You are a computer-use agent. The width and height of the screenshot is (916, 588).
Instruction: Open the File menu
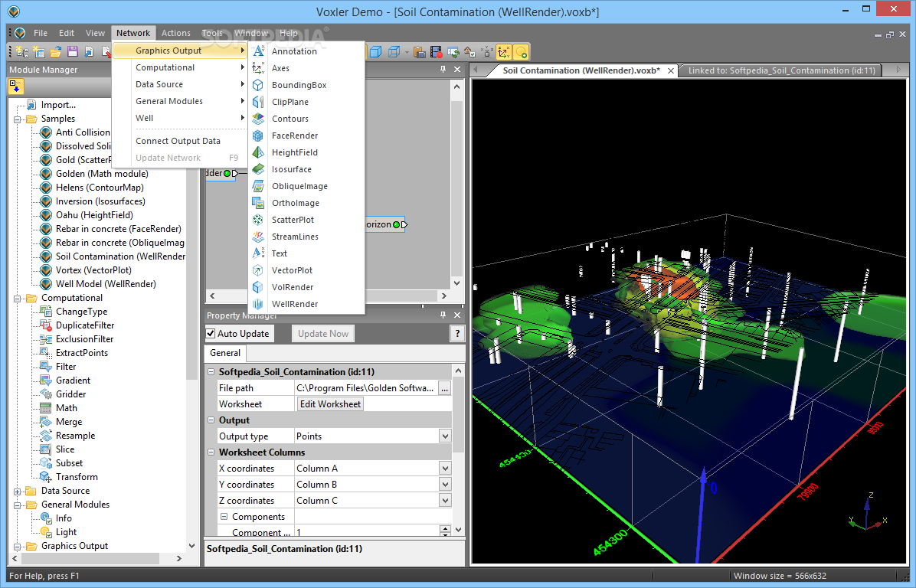[x=41, y=33]
